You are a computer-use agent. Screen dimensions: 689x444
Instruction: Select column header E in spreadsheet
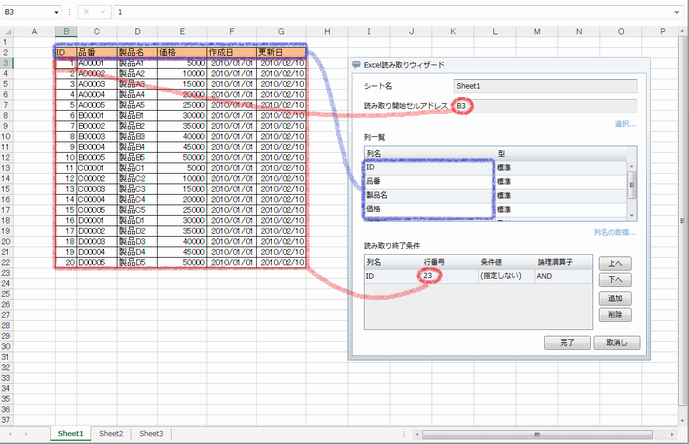point(181,31)
